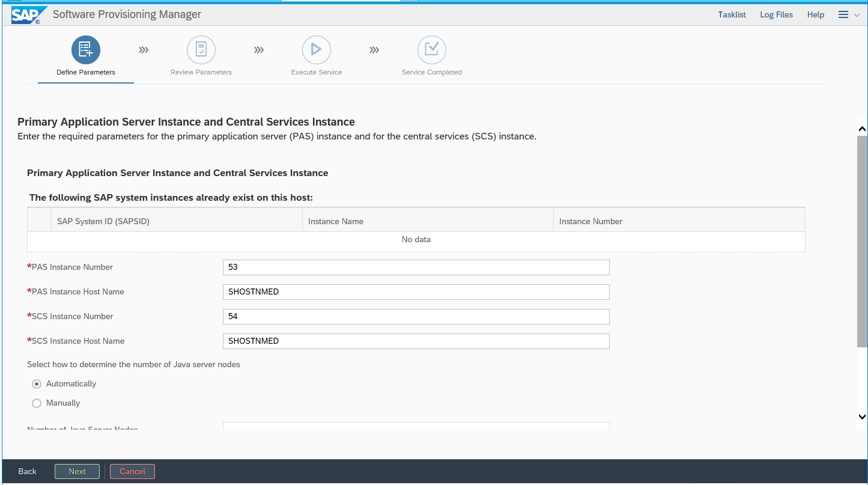Viewport: 868px width, 485px height.
Task: Click the Instance Number column header
Action: click(x=679, y=221)
